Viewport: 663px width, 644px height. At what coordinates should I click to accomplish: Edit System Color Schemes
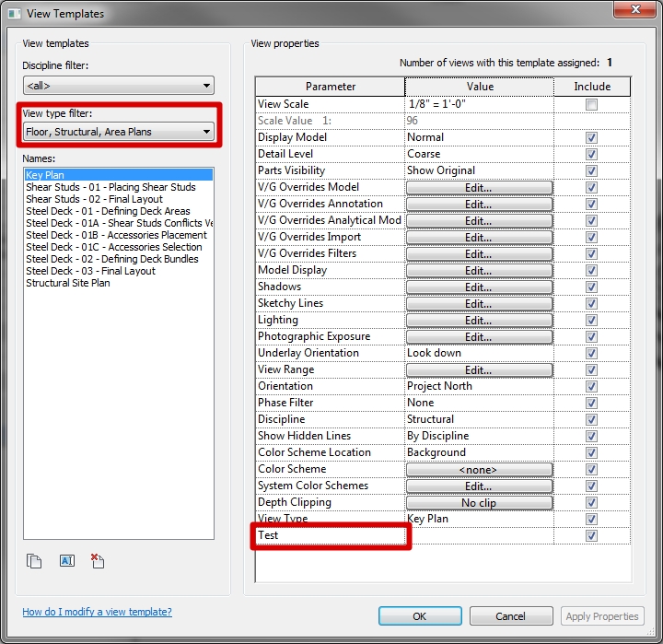pos(479,486)
